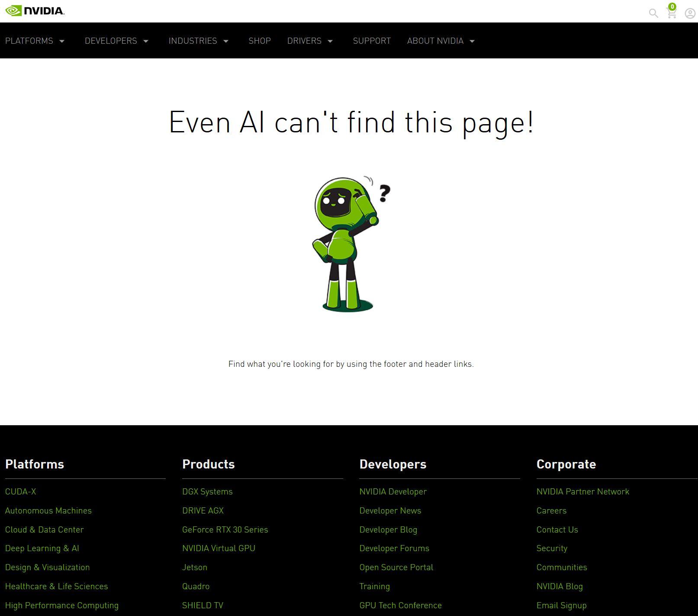Open the DRIVERS menu in navigation bar
The height and width of the screenshot is (616, 698).
click(x=304, y=41)
